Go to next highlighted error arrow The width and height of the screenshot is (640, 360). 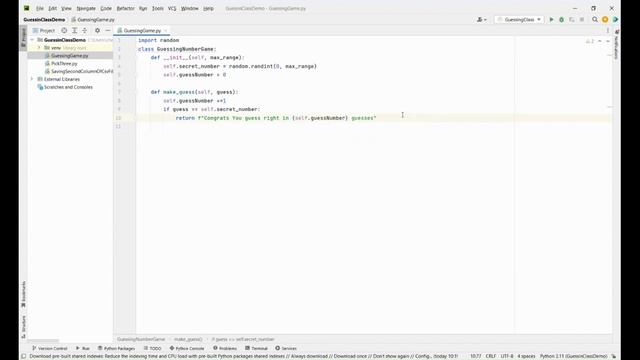[607, 41]
